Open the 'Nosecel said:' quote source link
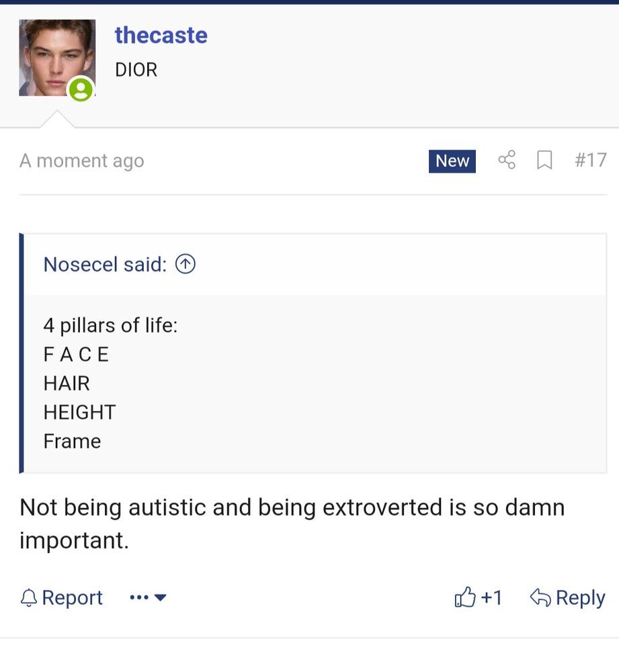619x672 pixels. [104, 264]
